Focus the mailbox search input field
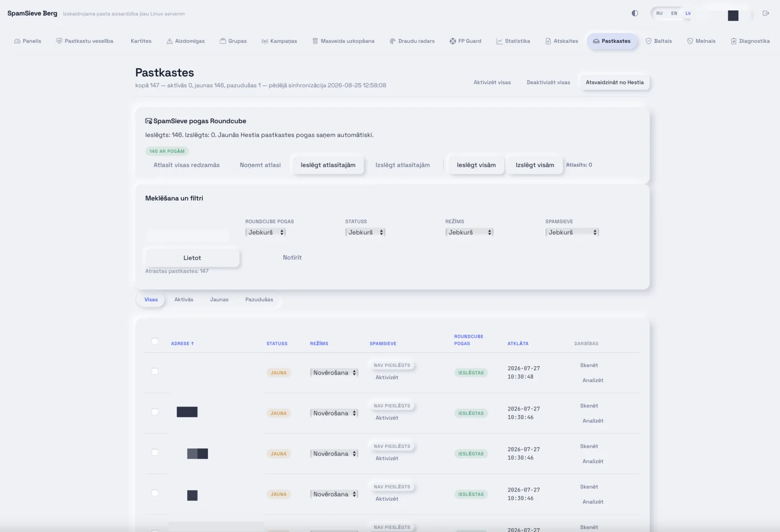Screen dimensions: 780x532 tap(187, 236)
